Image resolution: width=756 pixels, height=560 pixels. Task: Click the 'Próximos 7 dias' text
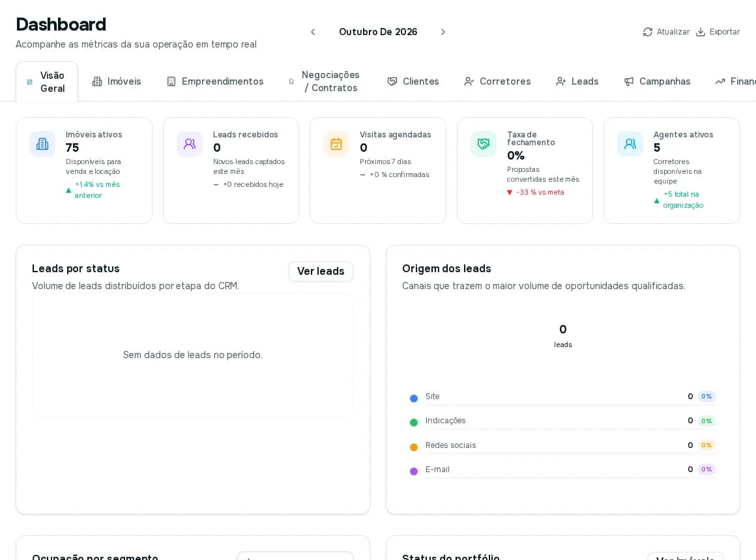click(385, 162)
